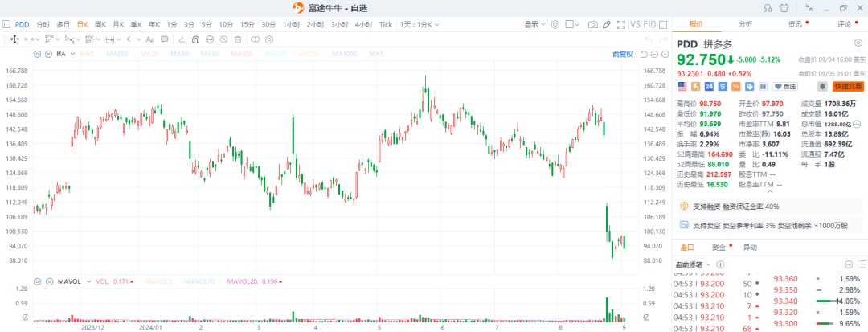Click the chart screenshot camera icon
Image resolution: width=868 pixels, height=332 pixels.
pyautogui.click(x=592, y=24)
